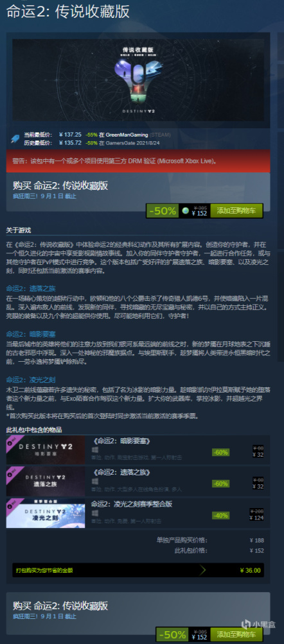284x644 pixels.
Task: Click the globe icon beside ¥152 price
Action: click(186, 210)
